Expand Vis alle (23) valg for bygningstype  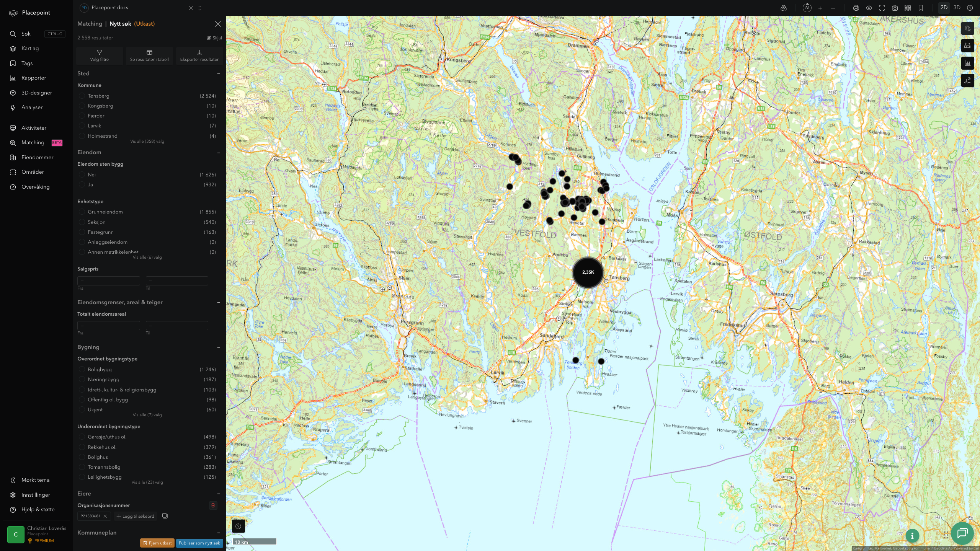tap(147, 483)
